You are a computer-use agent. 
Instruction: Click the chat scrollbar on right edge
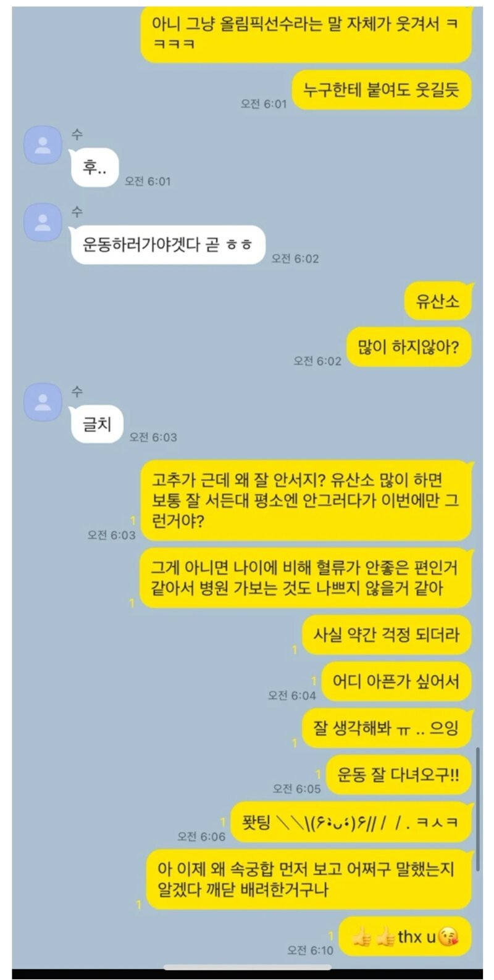point(478,808)
